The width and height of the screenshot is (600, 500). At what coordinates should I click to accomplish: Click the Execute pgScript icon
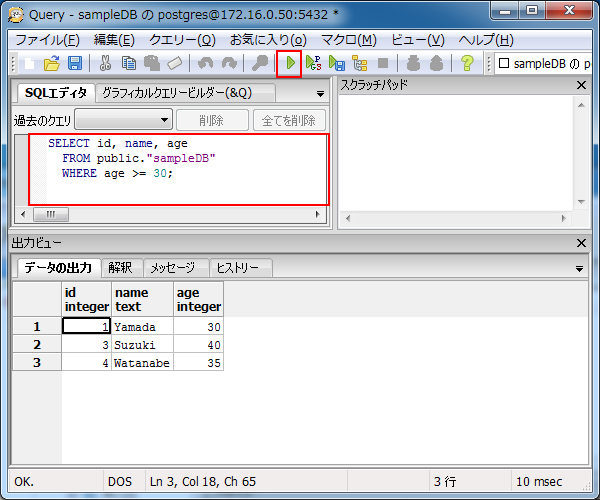[x=313, y=63]
